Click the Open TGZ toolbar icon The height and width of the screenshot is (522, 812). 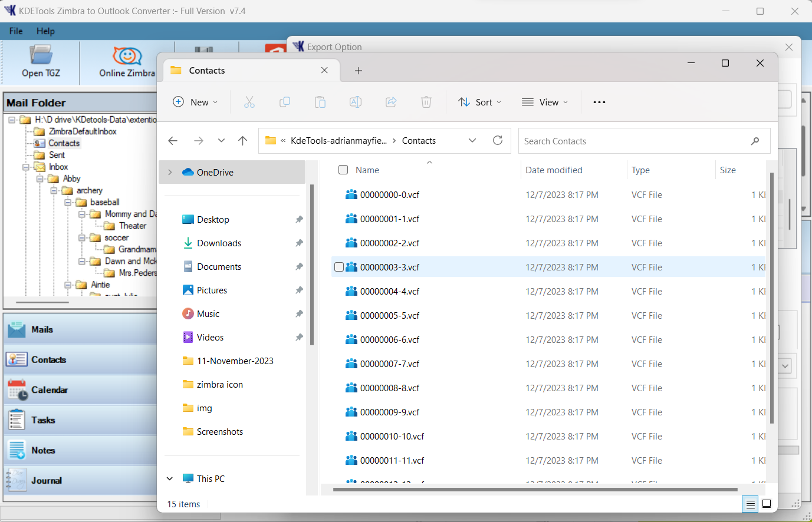(41, 62)
